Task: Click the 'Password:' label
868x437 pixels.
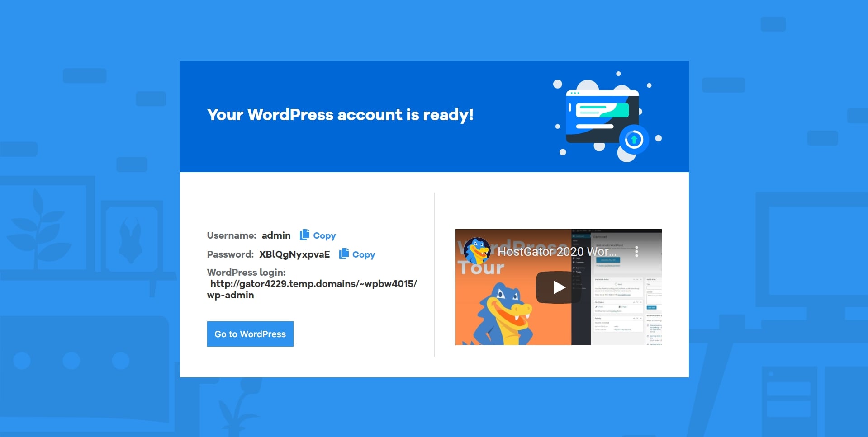Action: coord(230,254)
